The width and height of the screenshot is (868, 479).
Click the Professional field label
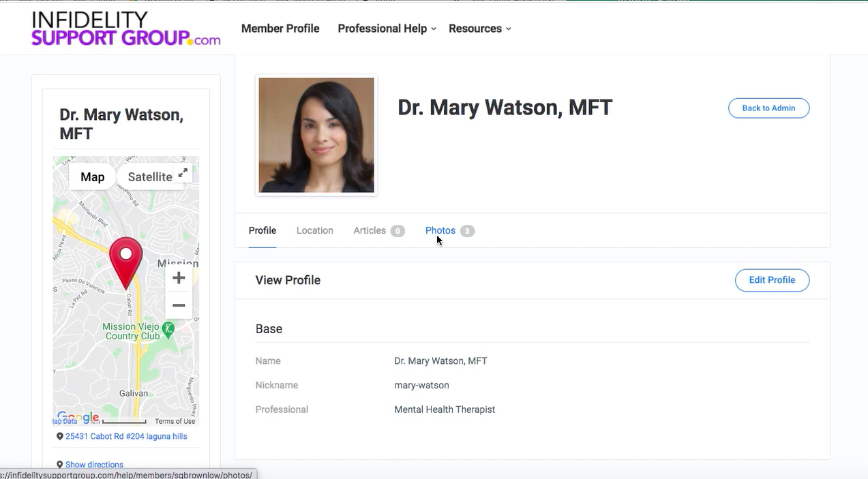tap(282, 410)
